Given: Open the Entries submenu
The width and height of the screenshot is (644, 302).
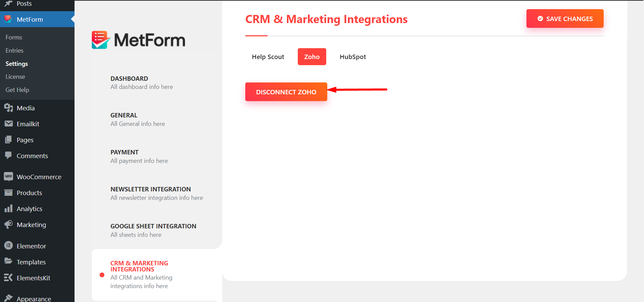Looking at the screenshot, I should [15, 51].
